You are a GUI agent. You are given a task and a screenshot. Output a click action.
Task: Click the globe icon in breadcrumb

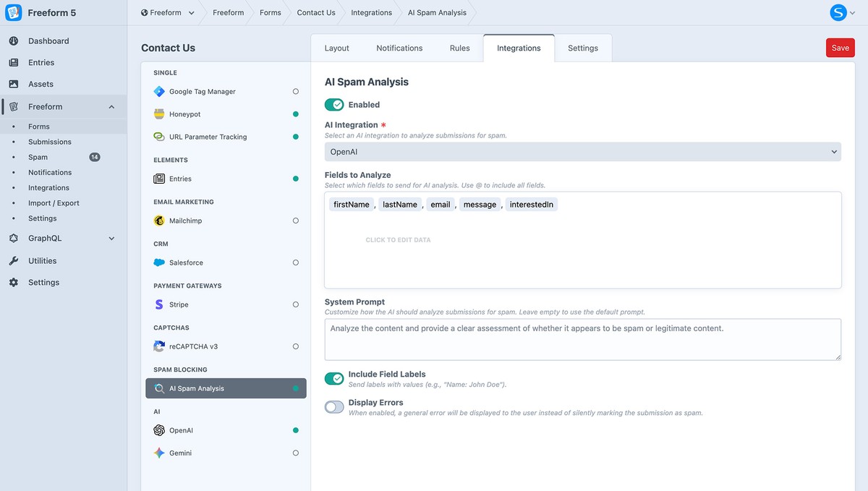[x=145, y=12]
